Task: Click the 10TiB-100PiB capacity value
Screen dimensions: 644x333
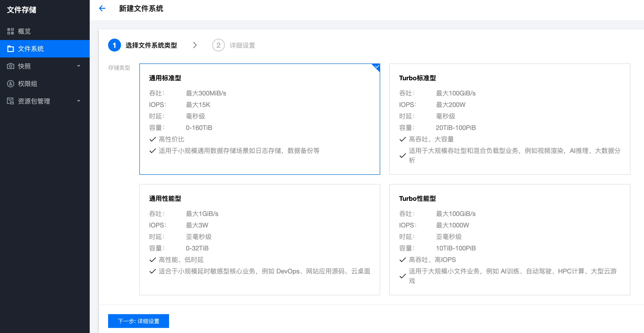Action: (456, 248)
